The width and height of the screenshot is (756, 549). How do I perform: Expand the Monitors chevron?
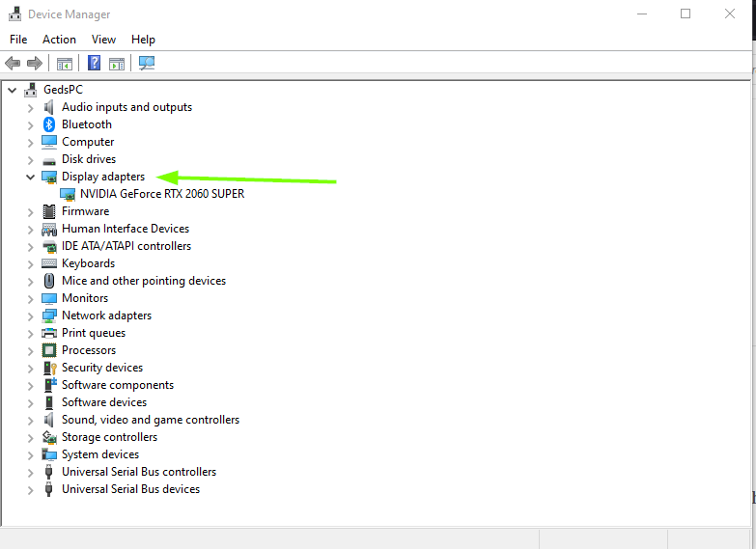(30, 299)
